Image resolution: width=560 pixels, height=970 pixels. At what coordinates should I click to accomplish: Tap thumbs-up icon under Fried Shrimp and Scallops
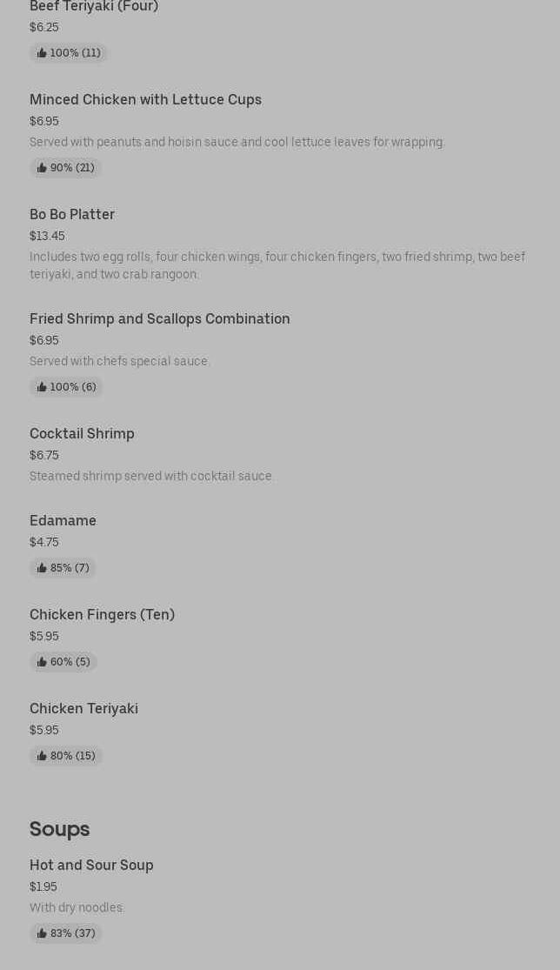point(42,387)
